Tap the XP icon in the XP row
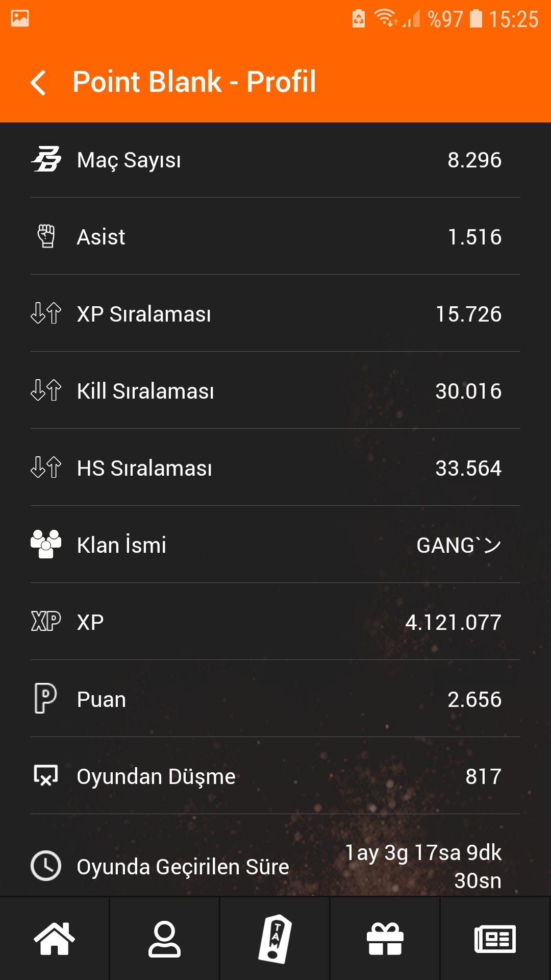This screenshot has height=980, width=551. pos(46,621)
